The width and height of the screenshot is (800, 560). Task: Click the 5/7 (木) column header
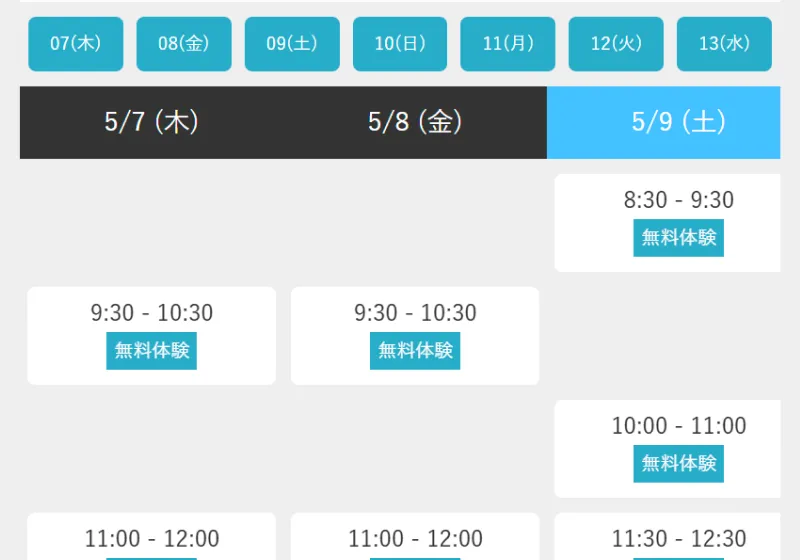152,122
